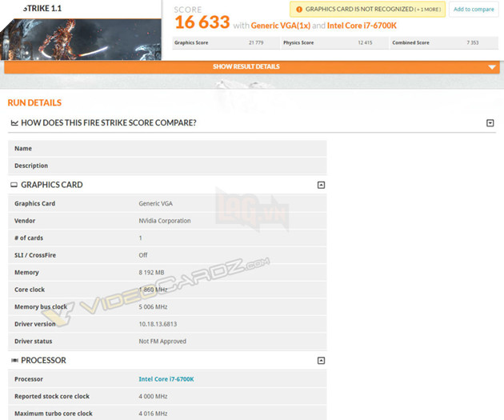Select the NVidia Corporation vendor value
504x420 pixels.
165,221
